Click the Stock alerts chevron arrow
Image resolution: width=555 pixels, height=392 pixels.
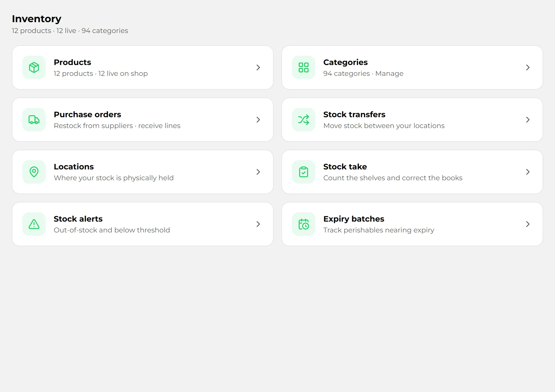point(258,224)
